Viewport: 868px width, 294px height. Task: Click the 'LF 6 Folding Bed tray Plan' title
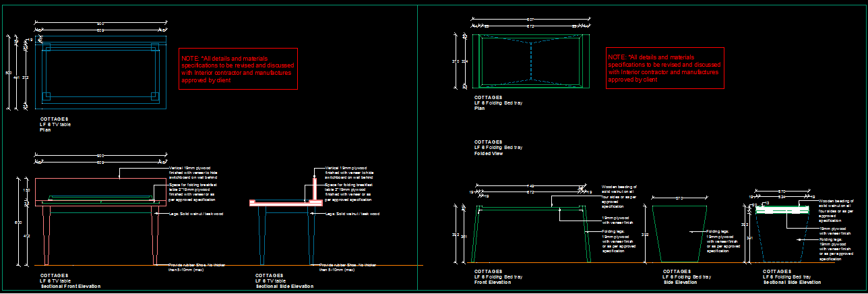(498, 102)
